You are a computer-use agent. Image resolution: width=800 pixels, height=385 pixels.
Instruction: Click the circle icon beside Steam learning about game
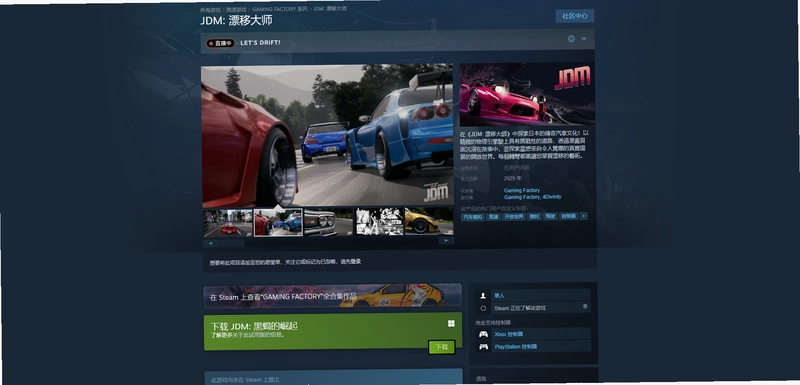[x=483, y=309]
